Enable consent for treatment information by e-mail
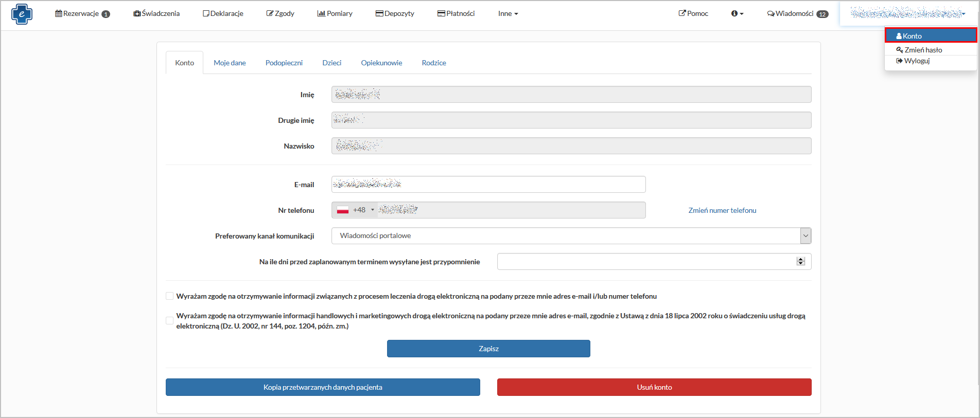 (x=169, y=296)
